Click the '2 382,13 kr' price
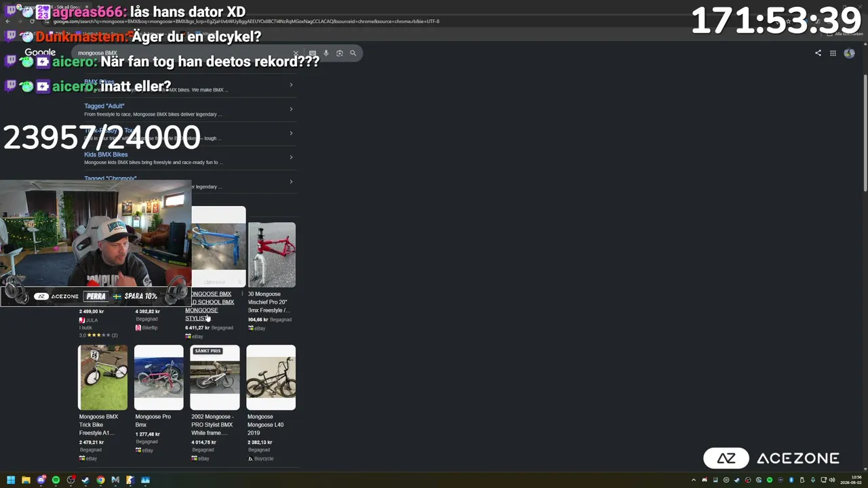 tap(260, 443)
